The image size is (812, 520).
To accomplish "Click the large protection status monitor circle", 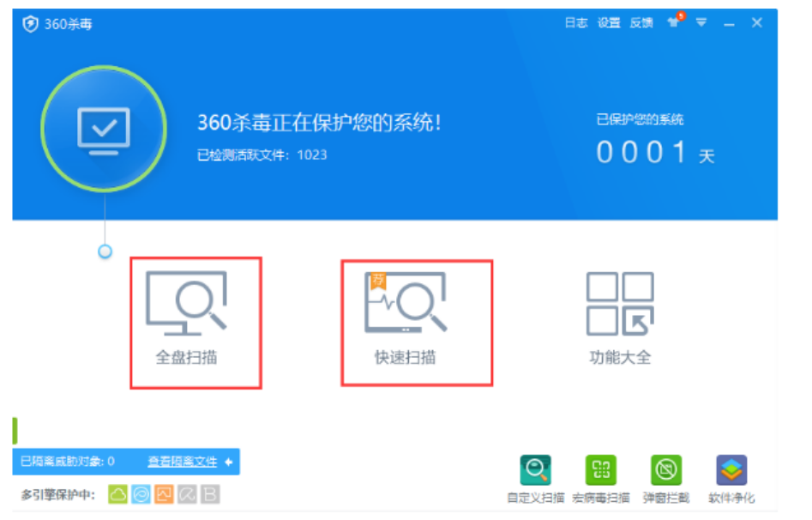I will (104, 129).
